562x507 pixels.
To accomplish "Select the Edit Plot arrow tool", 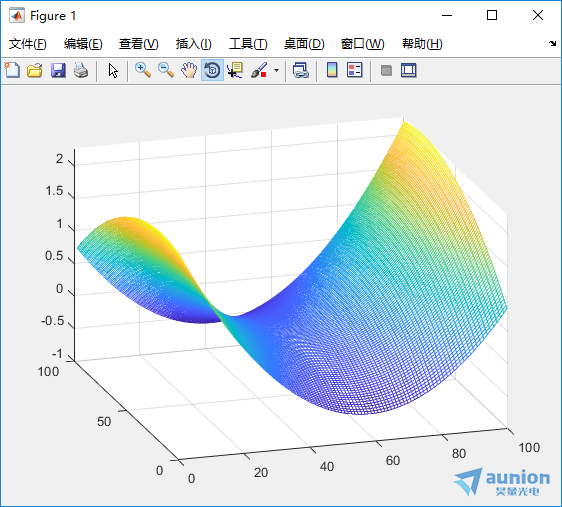I will (x=113, y=70).
